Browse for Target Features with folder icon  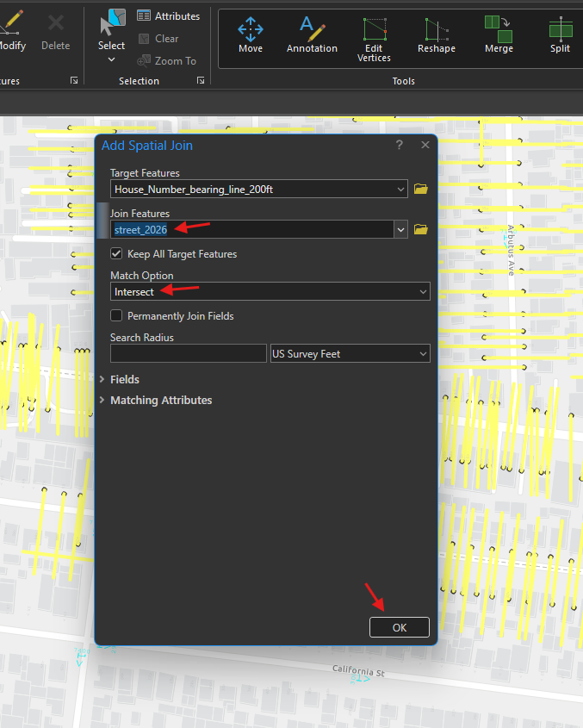click(x=420, y=189)
